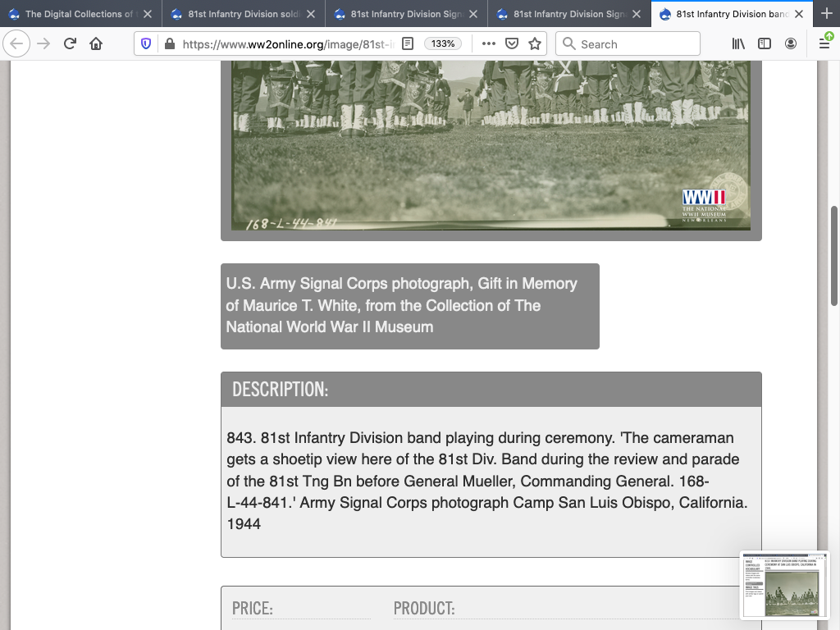Screen dimensions: 840x630
Task: Open the page actions three-dot menu
Action: (x=489, y=43)
